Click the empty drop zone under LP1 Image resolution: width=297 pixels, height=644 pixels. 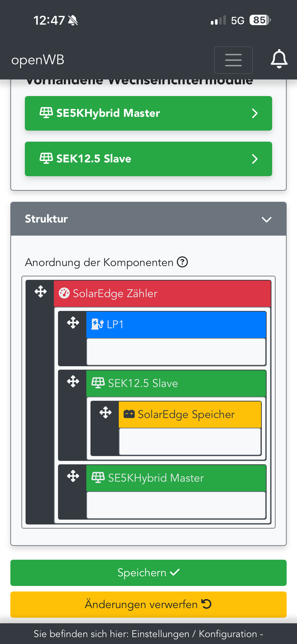point(176,351)
